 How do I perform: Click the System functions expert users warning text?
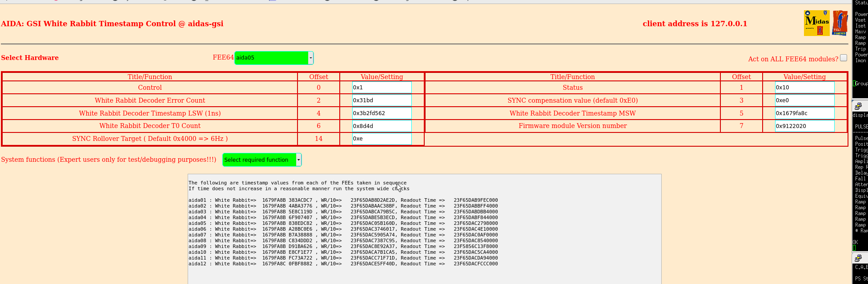[108, 160]
